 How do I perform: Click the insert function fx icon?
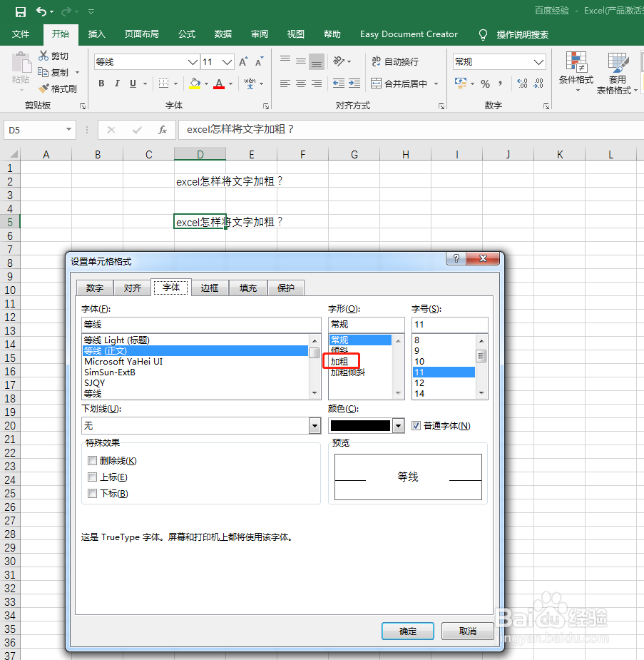[163, 130]
